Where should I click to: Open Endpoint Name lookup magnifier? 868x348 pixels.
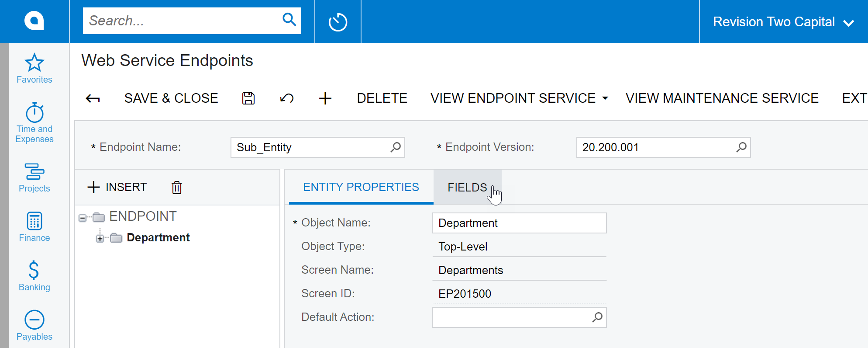[395, 147]
